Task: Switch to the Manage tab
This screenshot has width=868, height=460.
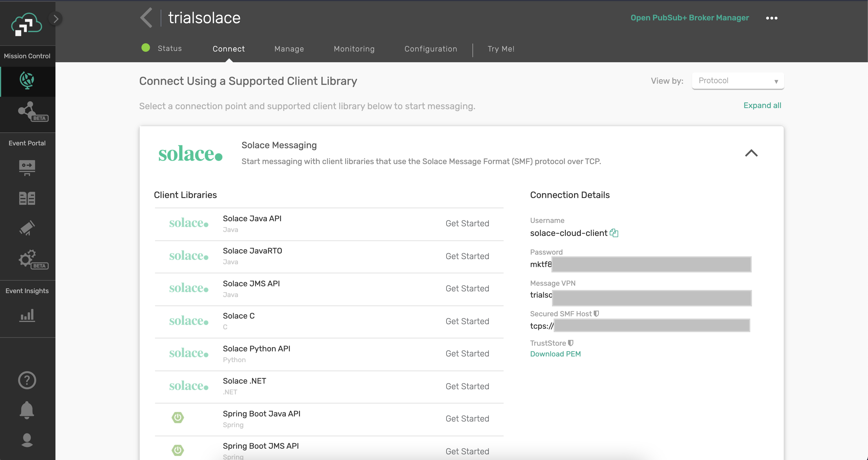Action: tap(289, 49)
